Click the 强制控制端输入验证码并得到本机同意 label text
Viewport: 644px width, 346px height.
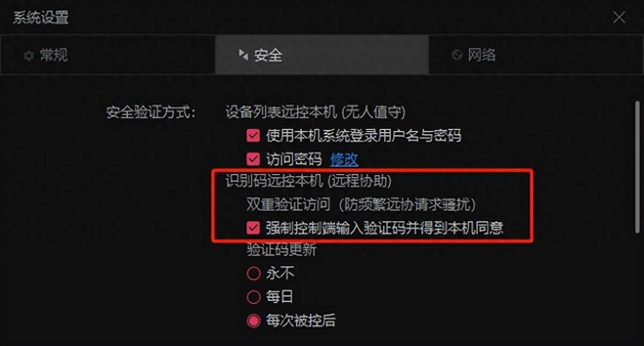[x=385, y=228]
